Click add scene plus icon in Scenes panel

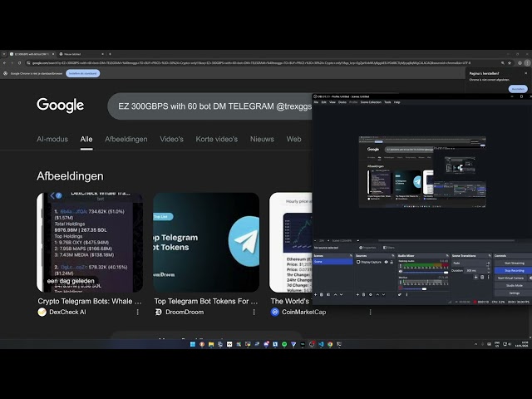[317, 294]
